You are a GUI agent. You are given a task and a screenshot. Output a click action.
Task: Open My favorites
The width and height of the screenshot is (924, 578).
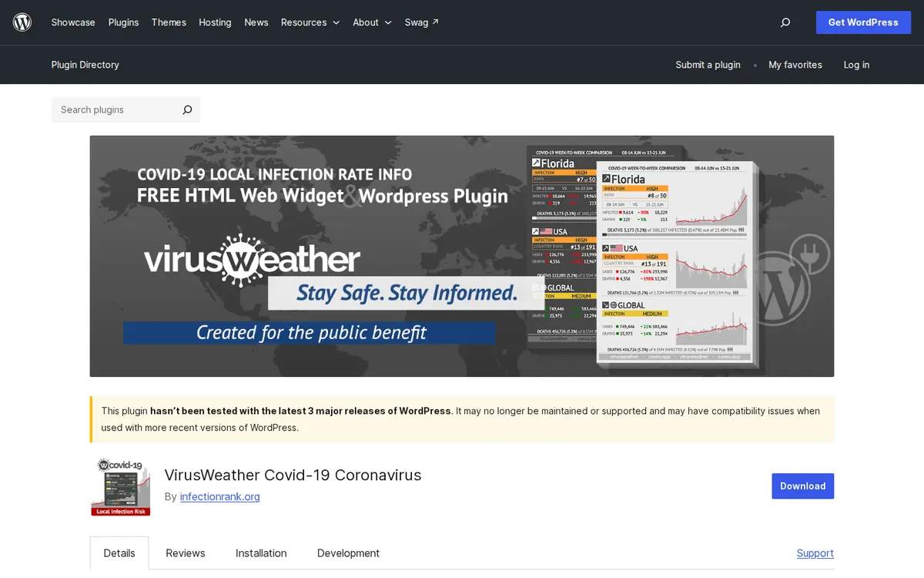[795, 65]
